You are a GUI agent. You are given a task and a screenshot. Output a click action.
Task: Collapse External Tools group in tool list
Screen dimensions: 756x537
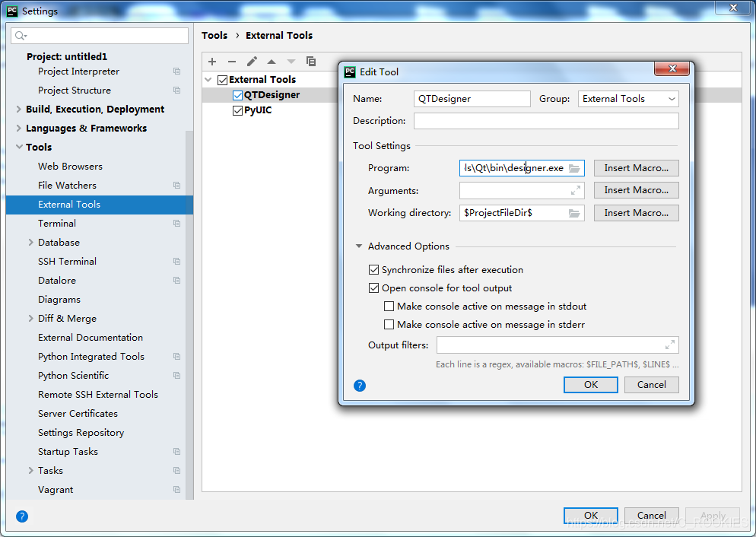[x=208, y=80]
